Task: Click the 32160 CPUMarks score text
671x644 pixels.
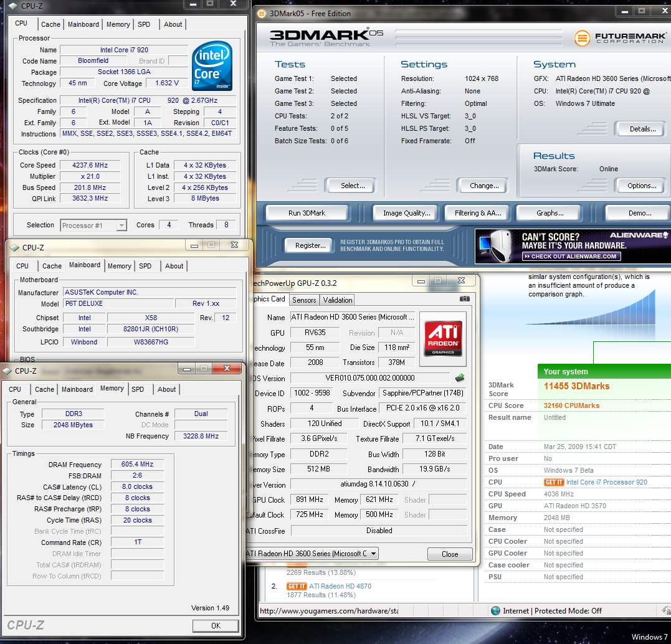Action: pyautogui.click(x=571, y=405)
